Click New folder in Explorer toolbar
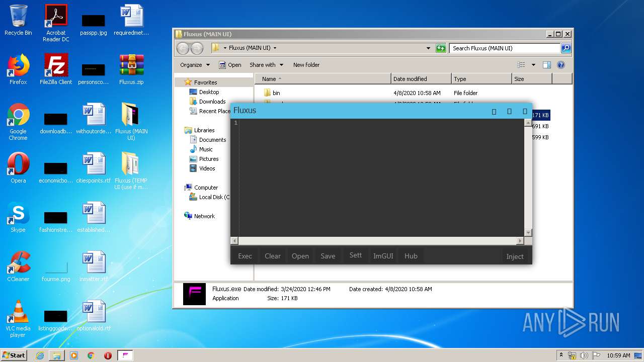The image size is (644, 362). click(x=306, y=65)
